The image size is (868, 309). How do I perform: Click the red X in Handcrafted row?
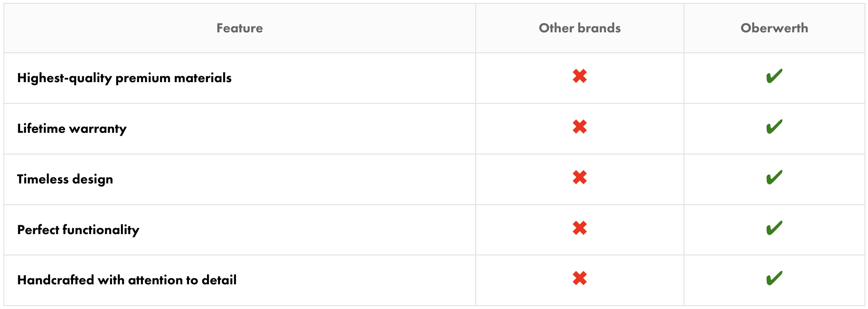(580, 278)
